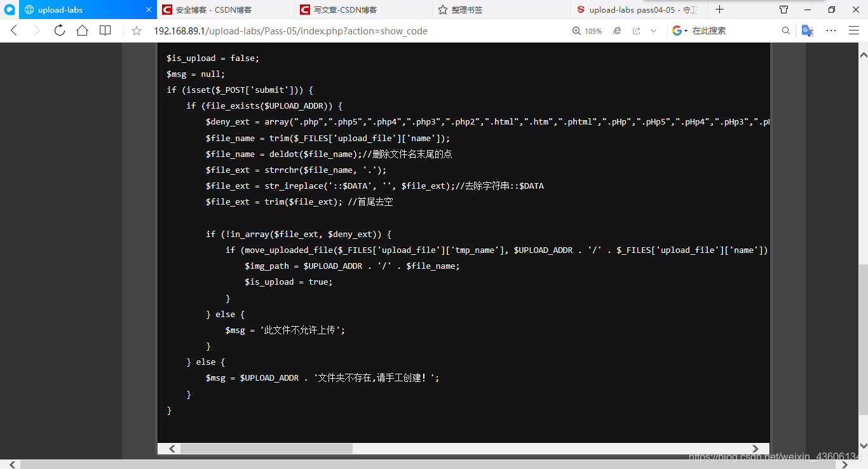868x469 pixels.
Task: Open the bookmarks book icon
Action: 105,31
